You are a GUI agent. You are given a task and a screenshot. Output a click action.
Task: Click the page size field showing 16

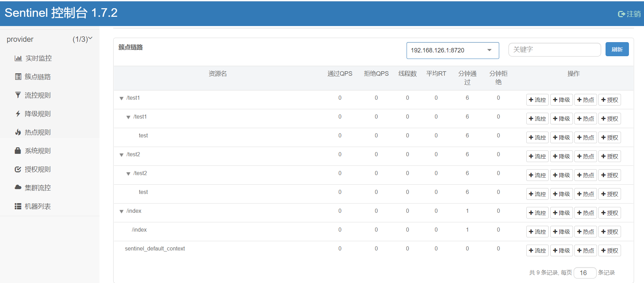tap(585, 273)
